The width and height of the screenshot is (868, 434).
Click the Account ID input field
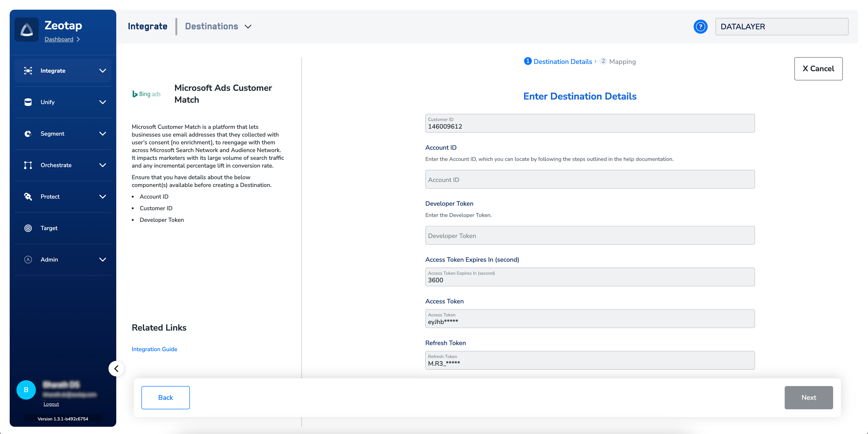tap(590, 180)
